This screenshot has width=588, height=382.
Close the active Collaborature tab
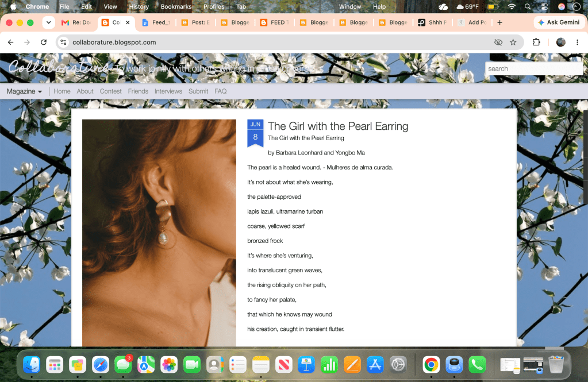click(x=128, y=22)
